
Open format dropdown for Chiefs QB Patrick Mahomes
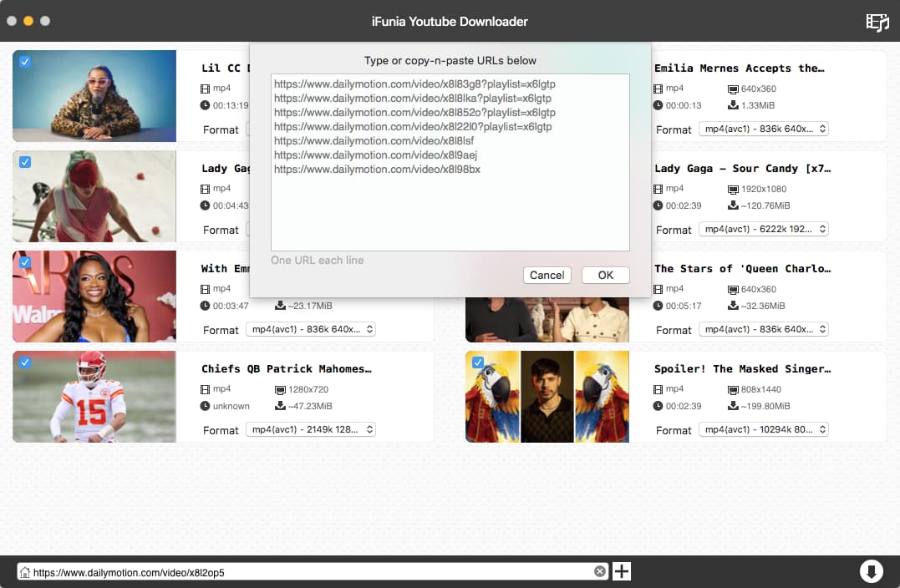tap(311, 430)
